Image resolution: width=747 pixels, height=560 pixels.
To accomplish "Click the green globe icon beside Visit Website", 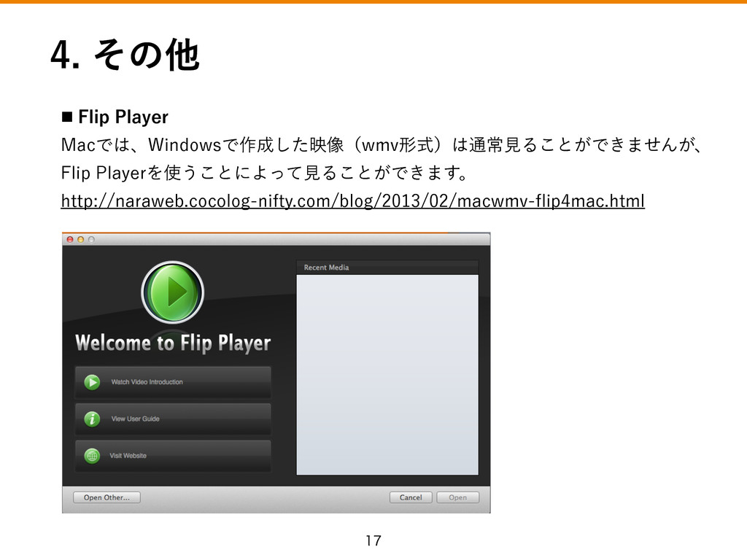I will [x=92, y=456].
